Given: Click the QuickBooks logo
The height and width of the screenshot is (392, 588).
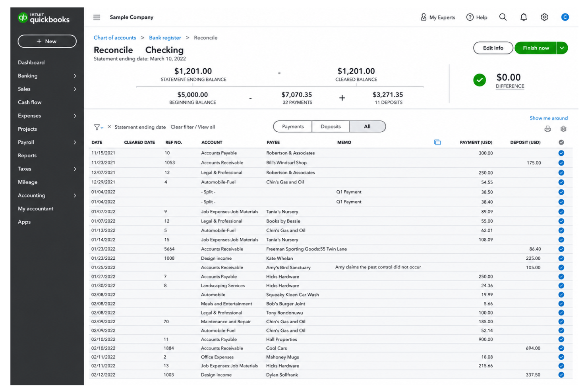Looking at the screenshot, I should (x=44, y=18).
